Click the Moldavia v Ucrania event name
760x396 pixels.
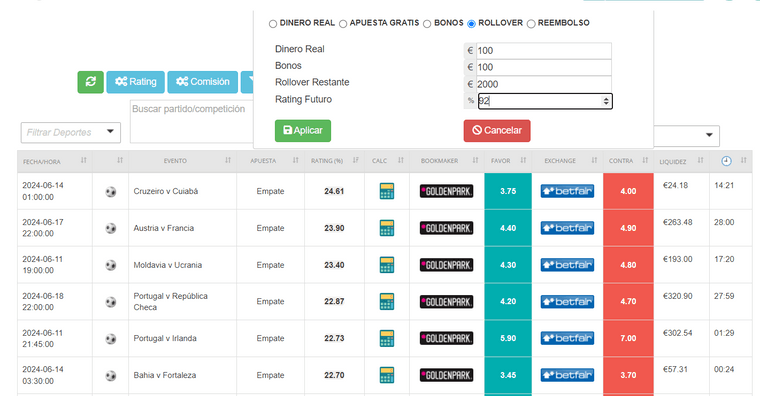click(168, 265)
